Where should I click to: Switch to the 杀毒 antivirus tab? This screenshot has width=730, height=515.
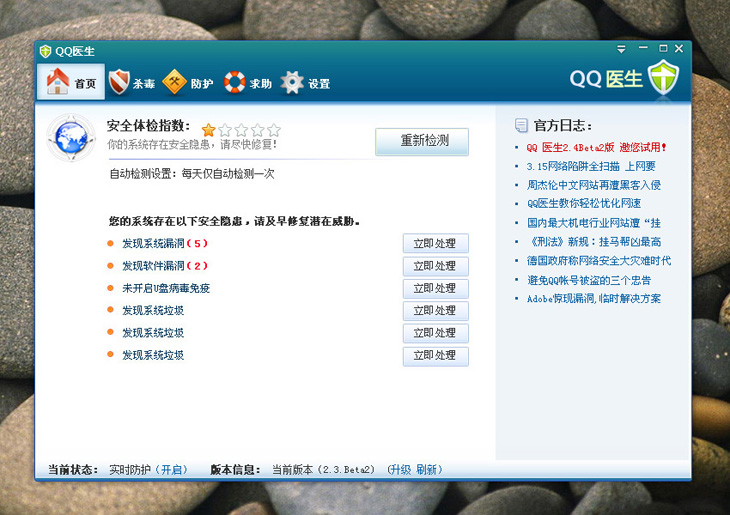(x=132, y=83)
